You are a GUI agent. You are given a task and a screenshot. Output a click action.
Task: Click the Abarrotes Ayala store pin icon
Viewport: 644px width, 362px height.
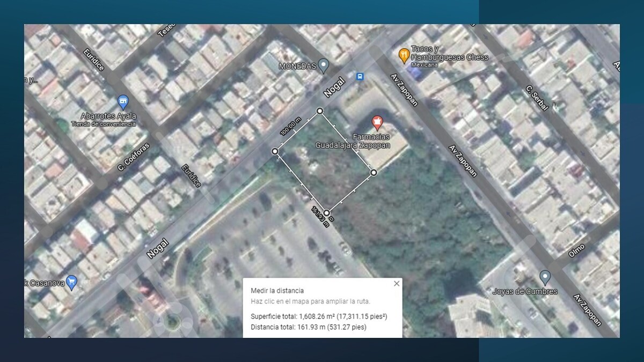(x=123, y=102)
